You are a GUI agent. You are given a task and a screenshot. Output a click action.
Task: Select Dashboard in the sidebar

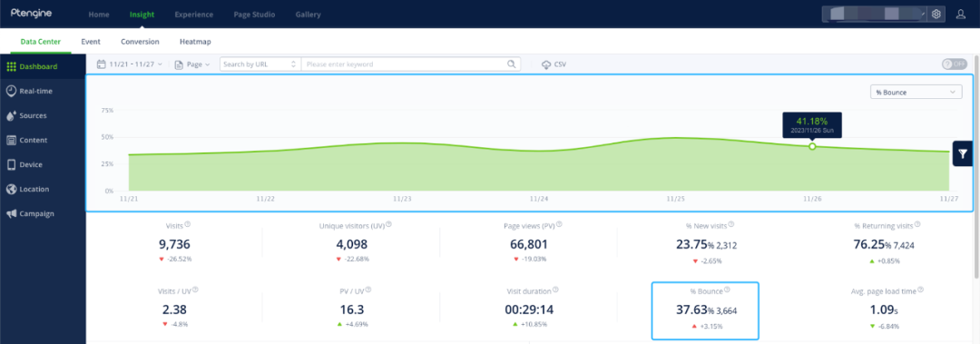43,66
